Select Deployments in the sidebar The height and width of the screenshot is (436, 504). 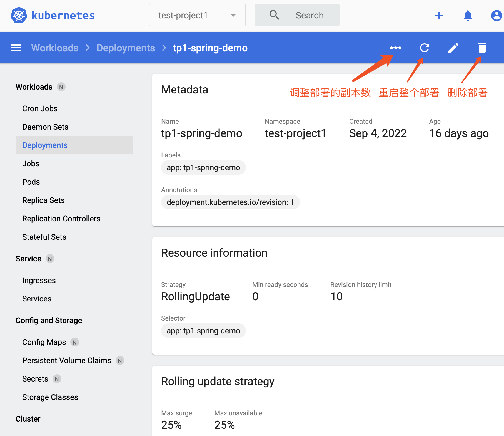(x=45, y=145)
